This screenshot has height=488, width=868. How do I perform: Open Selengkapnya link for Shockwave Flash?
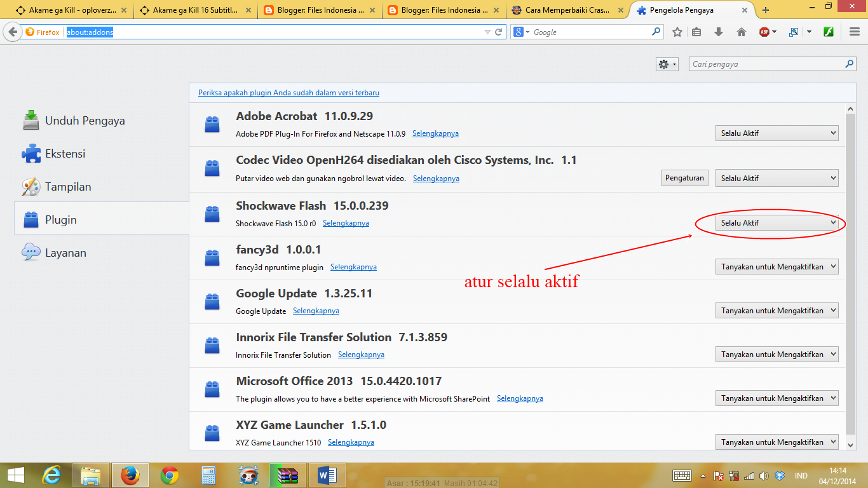coord(346,223)
